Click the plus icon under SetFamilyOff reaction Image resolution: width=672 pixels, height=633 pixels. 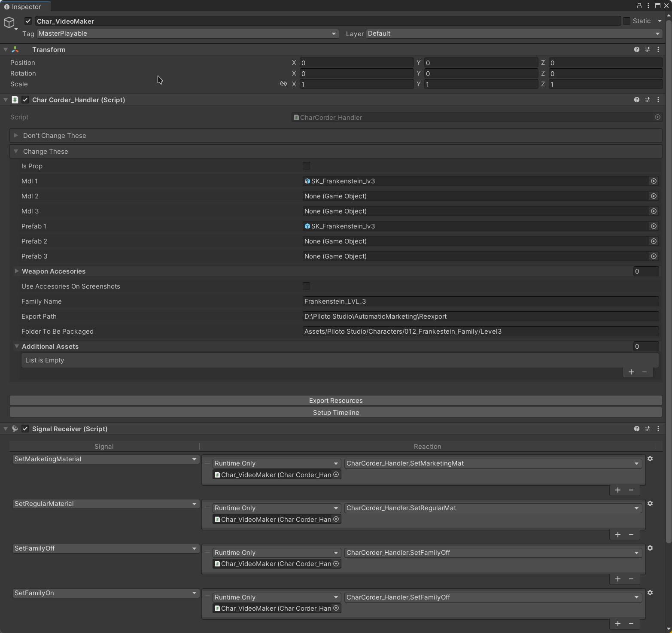coord(617,579)
